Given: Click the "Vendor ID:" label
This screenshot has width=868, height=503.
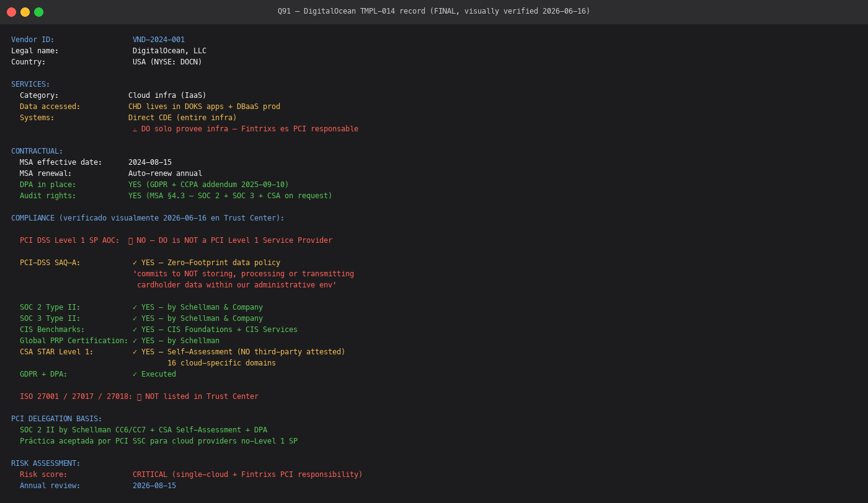Looking at the screenshot, I should tap(33, 40).
